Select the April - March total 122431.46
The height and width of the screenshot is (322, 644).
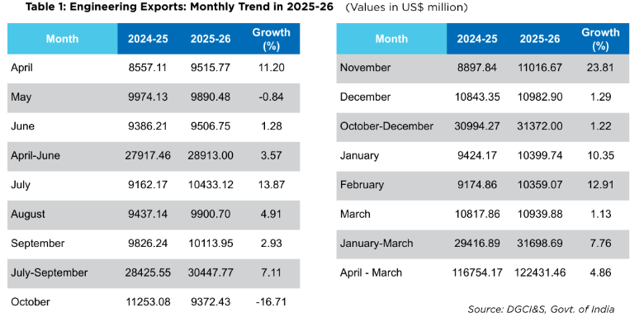[540, 272]
